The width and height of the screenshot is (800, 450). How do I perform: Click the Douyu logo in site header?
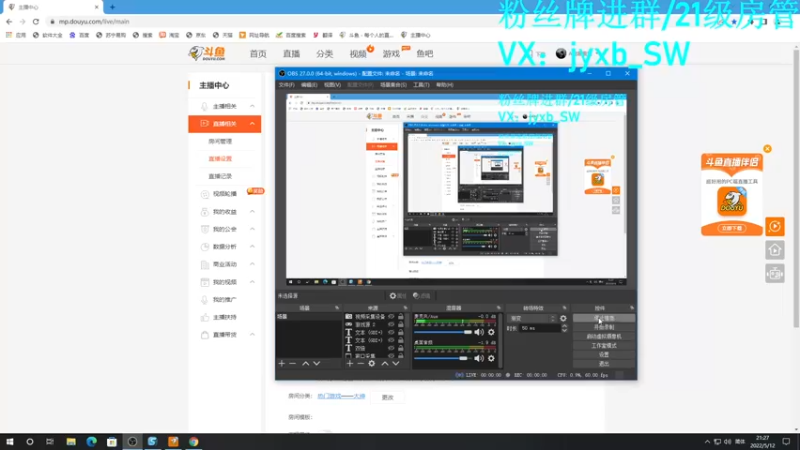click(x=207, y=53)
